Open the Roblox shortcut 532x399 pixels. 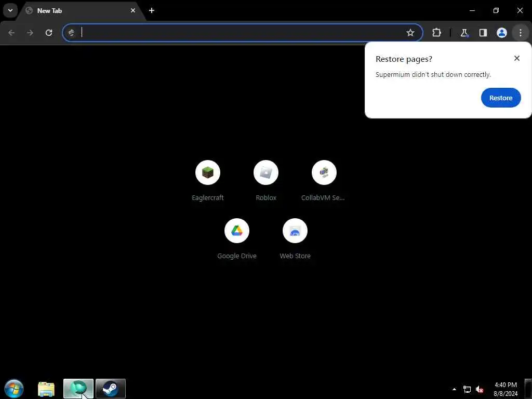click(x=266, y=180)
